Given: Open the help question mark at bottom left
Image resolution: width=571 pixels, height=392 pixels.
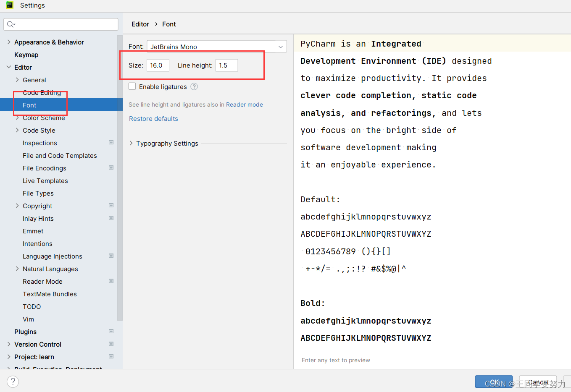Looking at the screenshot, I should [x=13, y=382].
